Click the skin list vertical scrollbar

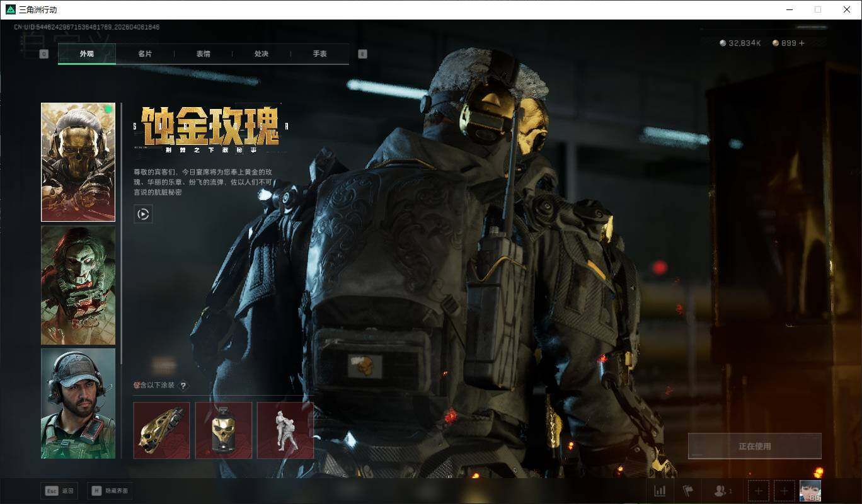(x=121, y=233)
